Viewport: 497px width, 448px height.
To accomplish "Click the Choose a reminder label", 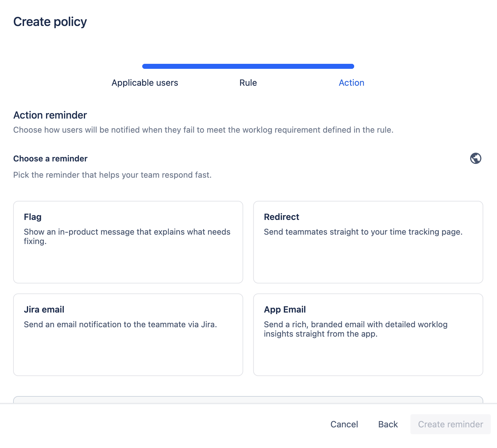I will coord(50,159).
